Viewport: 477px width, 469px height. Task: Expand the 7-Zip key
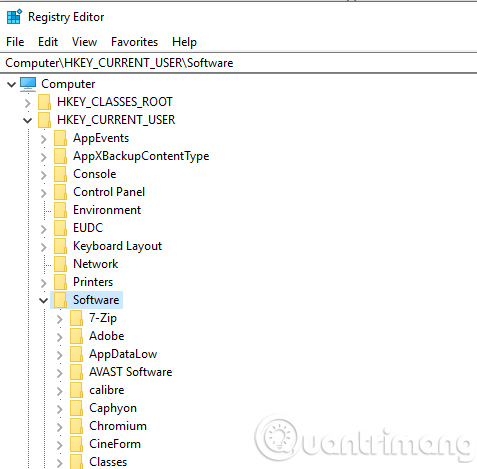[60, 319]
